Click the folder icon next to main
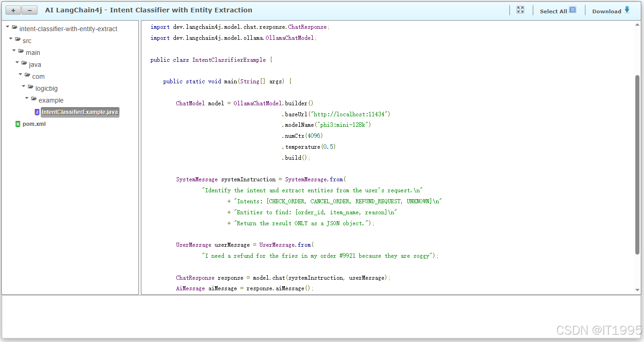Viewport: 644px width, 342px height. click(21, 52)
